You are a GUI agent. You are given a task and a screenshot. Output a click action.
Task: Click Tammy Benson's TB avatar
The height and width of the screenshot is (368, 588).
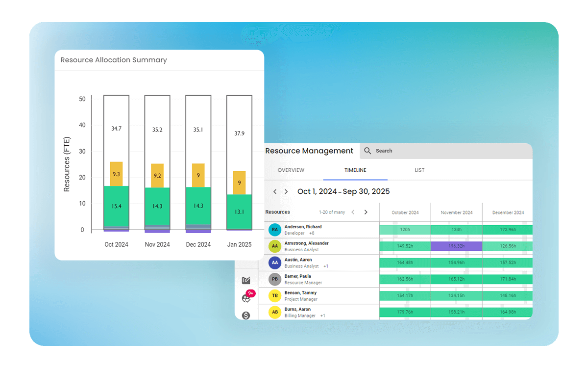[275, 296]
